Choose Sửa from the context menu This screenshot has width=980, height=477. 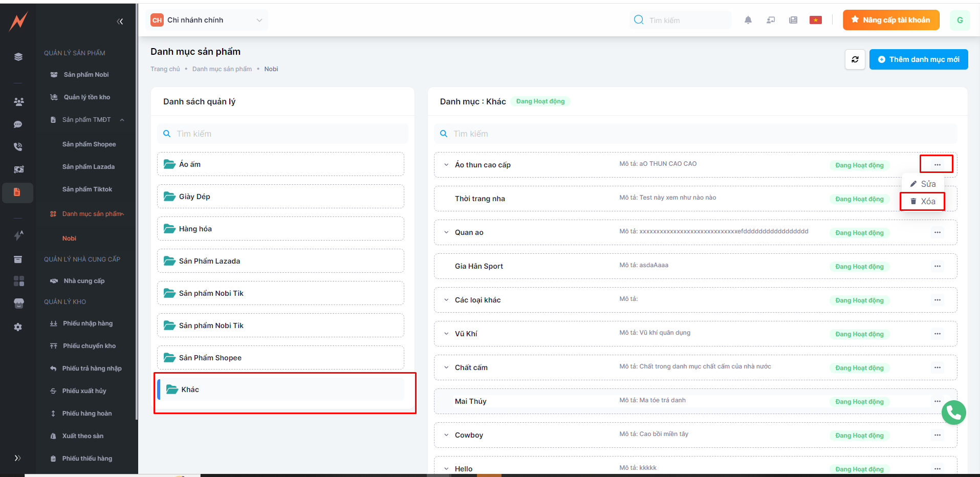(x=923, y=184)
